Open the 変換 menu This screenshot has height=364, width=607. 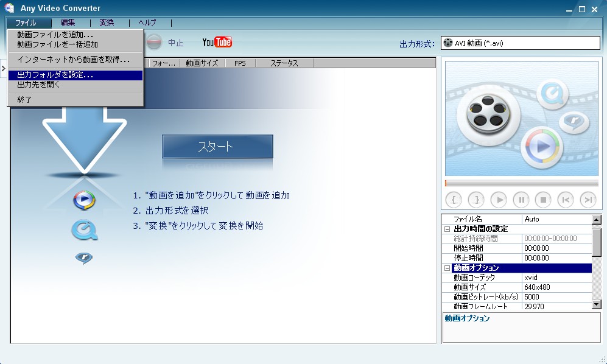click(x=107, y=23)
